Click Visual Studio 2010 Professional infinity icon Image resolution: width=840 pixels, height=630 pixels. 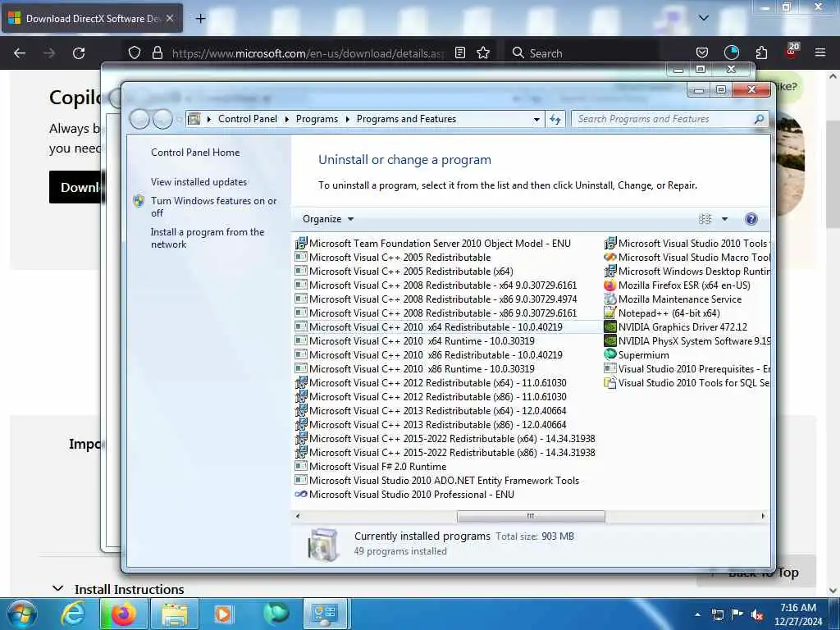[301, 494]
